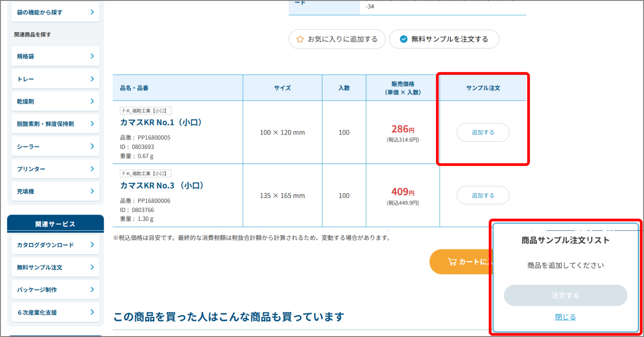Open the ６次産業化支援 service link
644x337 pixels.
point(55,312)
